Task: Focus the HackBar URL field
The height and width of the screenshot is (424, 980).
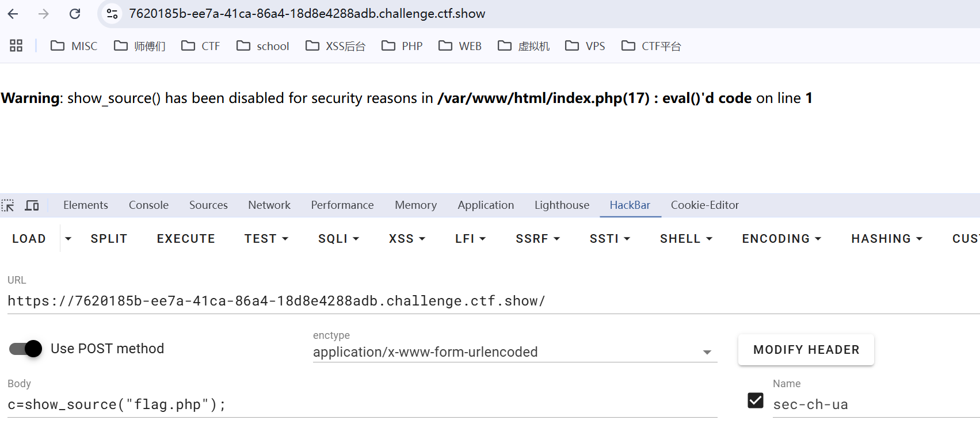Action: pos(489,301)
